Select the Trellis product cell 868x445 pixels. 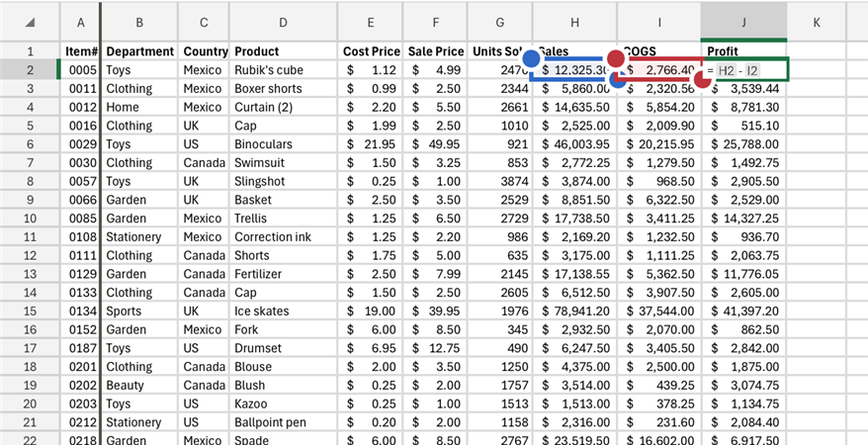[283, 219]
